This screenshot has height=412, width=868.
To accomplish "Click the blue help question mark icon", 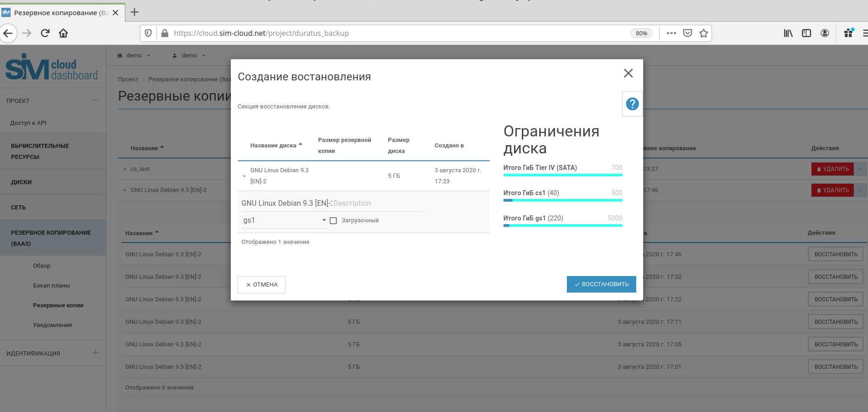I will click(632, 104).
